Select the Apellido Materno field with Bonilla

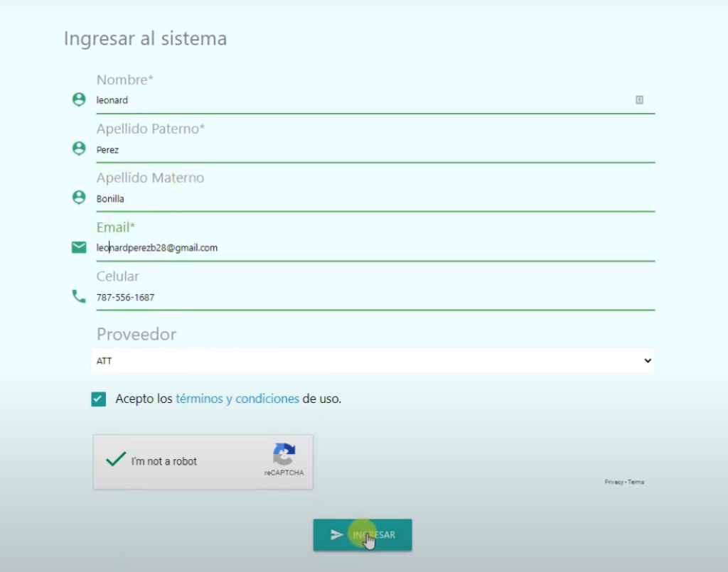click(x=355, y=199)
